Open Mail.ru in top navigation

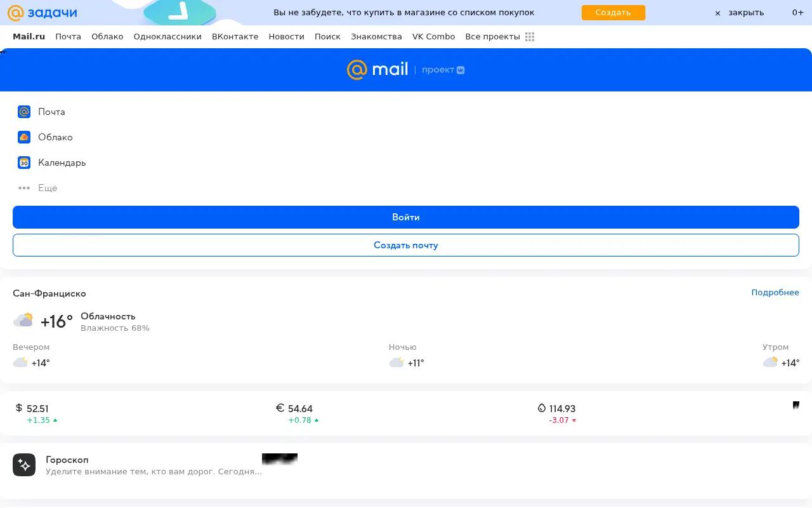tap(29, 37)
